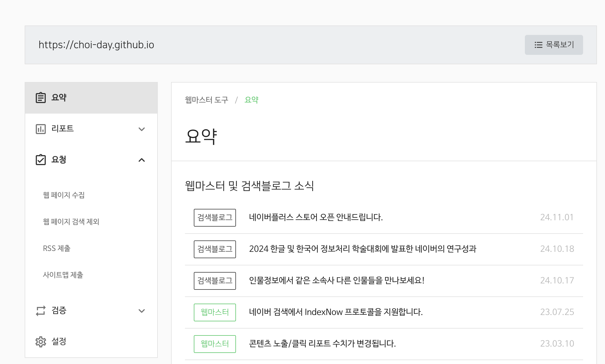This screenshot has width=605, height=364.
Task: Click the 검증 repeat arrows icon
Action: point(40,311)
